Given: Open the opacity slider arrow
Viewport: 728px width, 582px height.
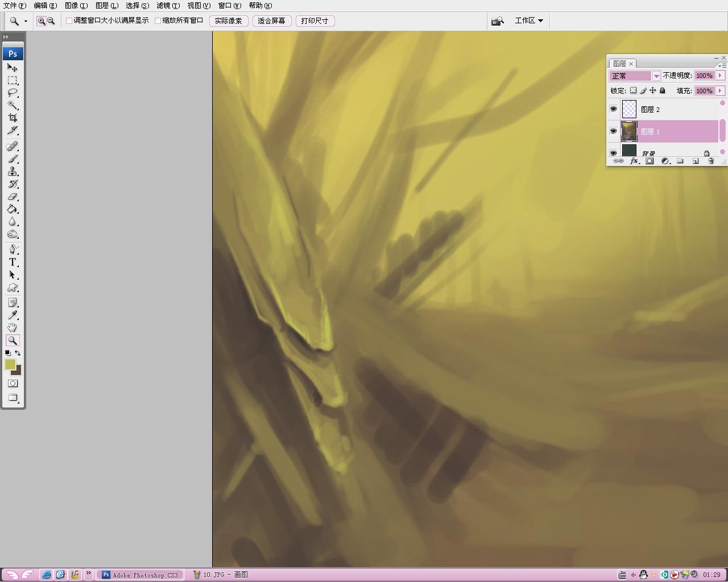Looking at the screenshot, I should 721,76.
